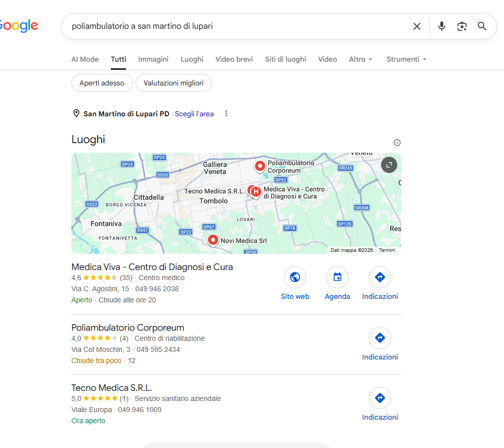Switch to the Video tab
Image resolution: width=504 pixels, height=448 pixels.
(x=327, y=59)
